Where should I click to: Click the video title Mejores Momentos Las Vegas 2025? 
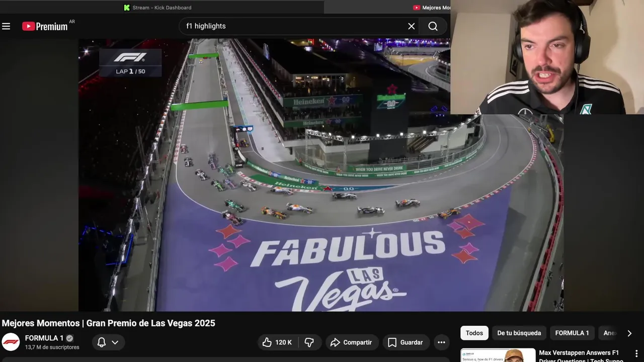coord(109,323)
